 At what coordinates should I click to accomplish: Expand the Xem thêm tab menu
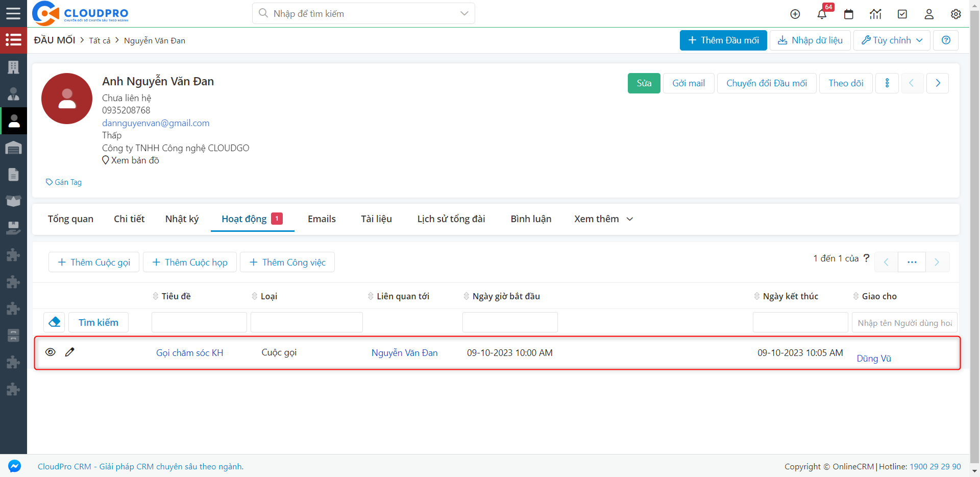click(603, 219)
